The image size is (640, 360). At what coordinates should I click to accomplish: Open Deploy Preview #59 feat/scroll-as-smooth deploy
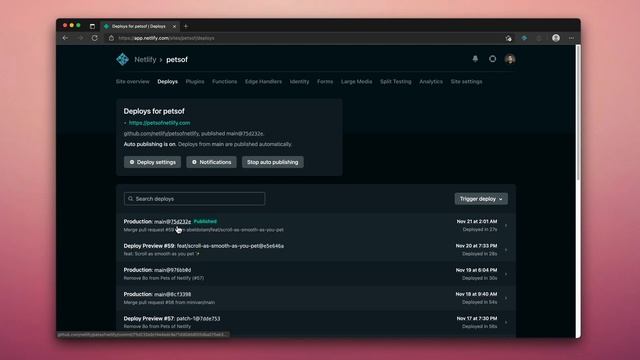click(x=316, y=249)
